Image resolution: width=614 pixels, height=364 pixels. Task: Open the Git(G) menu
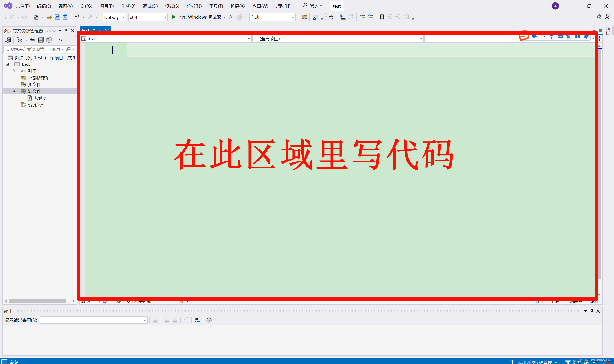coord(86,6)
